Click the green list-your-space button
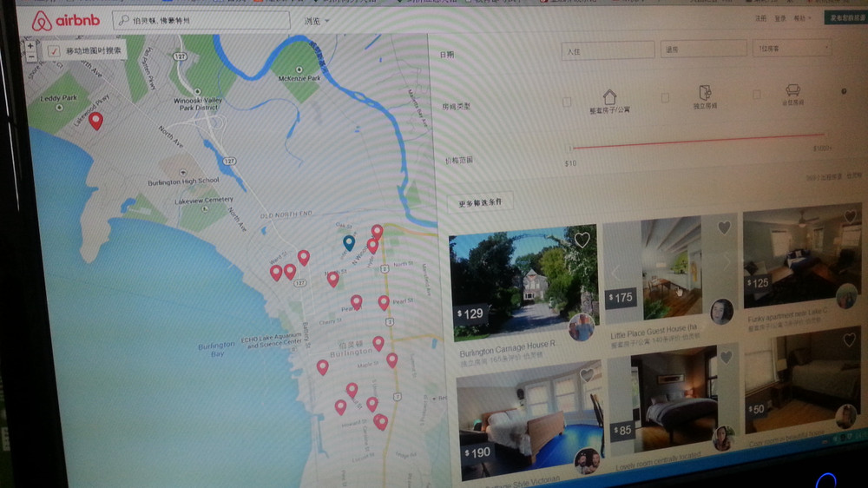This screenshot has height=488, width=868. 844,17
